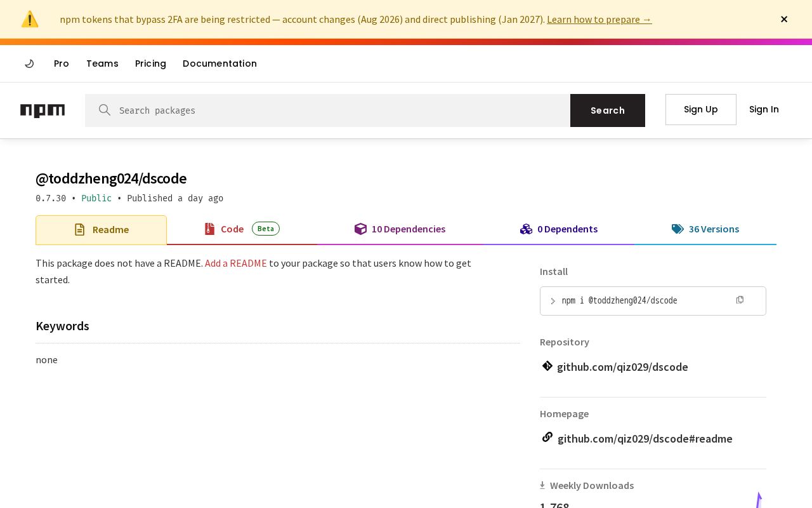The image size is (812, 508).
Task: Click the green Public label
Action: pos(96,198)
